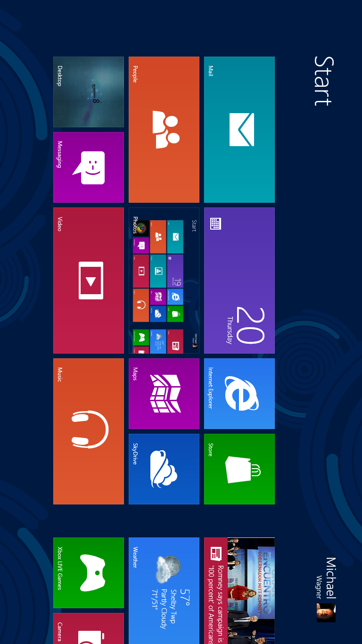Open the News tile about Romney

point(239,591)
